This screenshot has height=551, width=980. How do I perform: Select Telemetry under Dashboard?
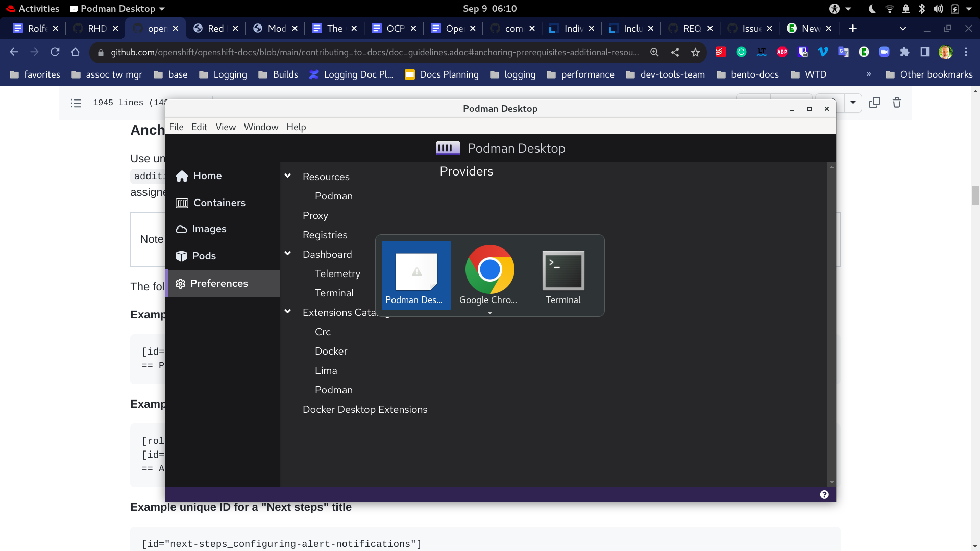point(337,274)
